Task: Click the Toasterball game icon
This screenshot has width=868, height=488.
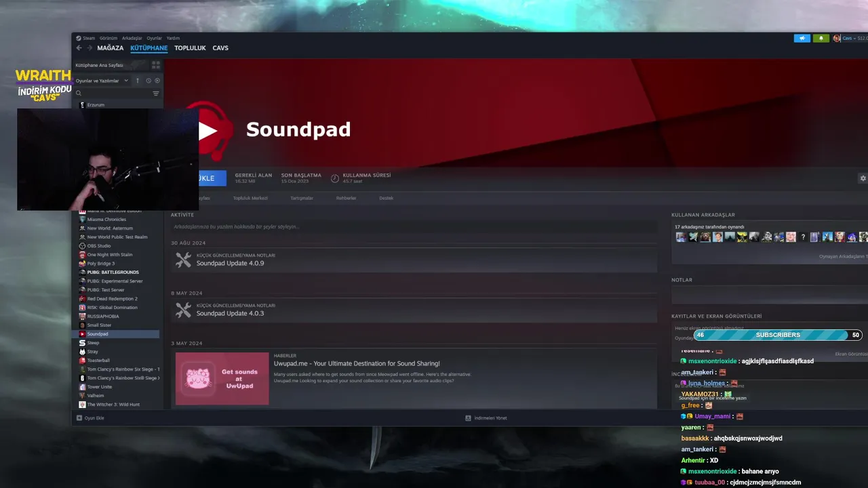Action: (x=82, y=361)
